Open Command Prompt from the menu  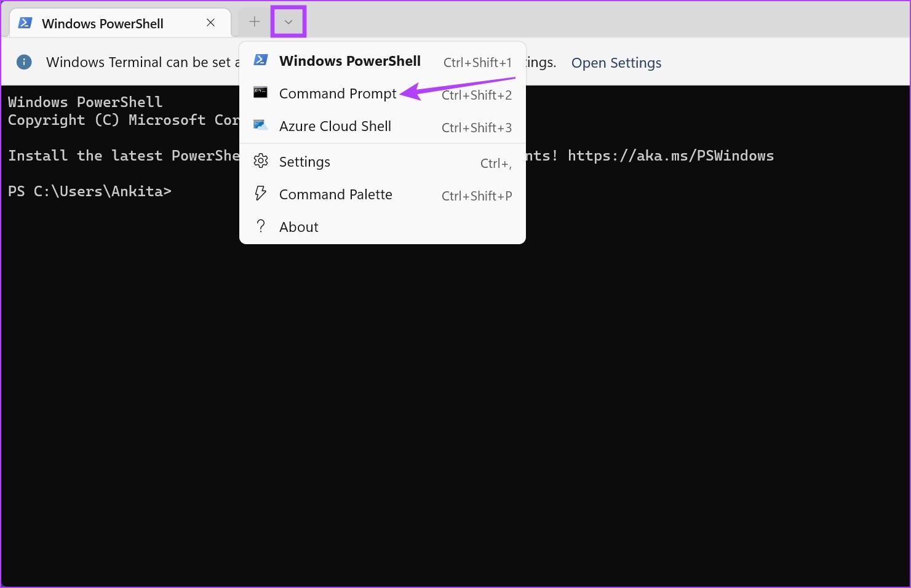point(382,93)
